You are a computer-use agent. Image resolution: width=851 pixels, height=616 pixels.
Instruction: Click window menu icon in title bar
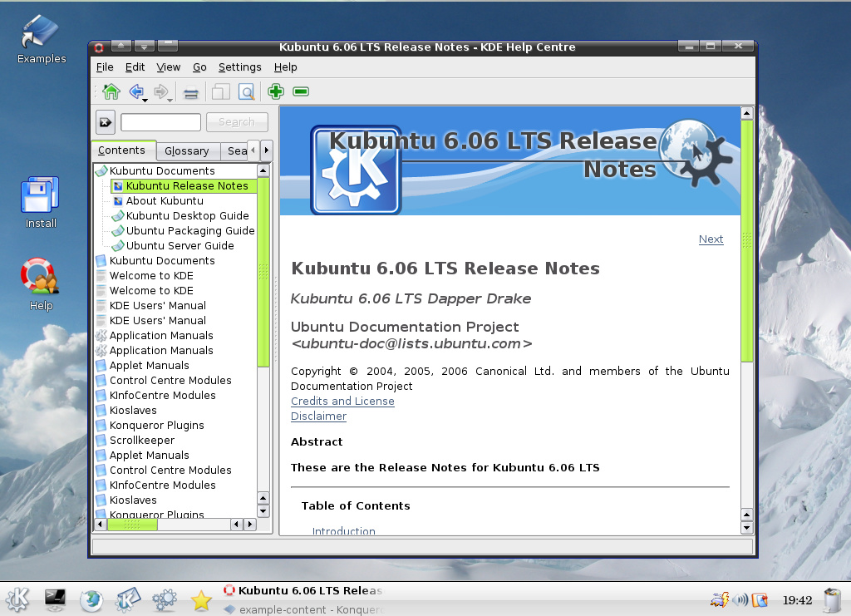click(x=100, y=47)
